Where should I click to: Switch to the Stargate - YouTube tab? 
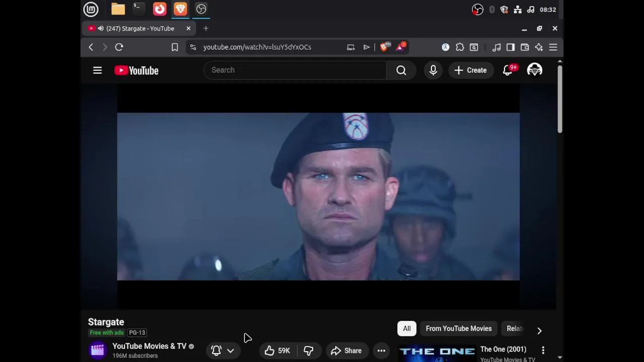coord(138,28)
